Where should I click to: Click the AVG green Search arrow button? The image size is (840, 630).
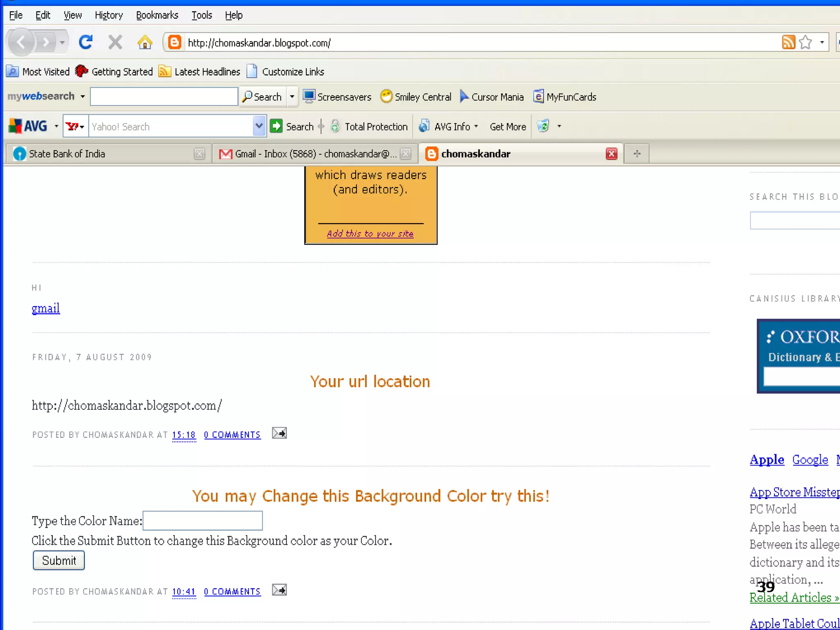pyautogui.click(x=276, y=126)
